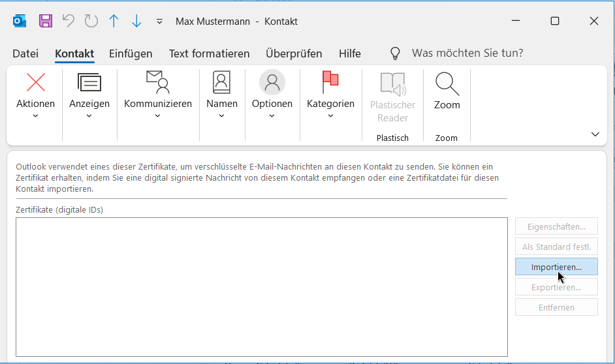The height and width of the screenshot is (364, 615).
Task: Click the Plastischer Reader button
Action: (392, 98)
